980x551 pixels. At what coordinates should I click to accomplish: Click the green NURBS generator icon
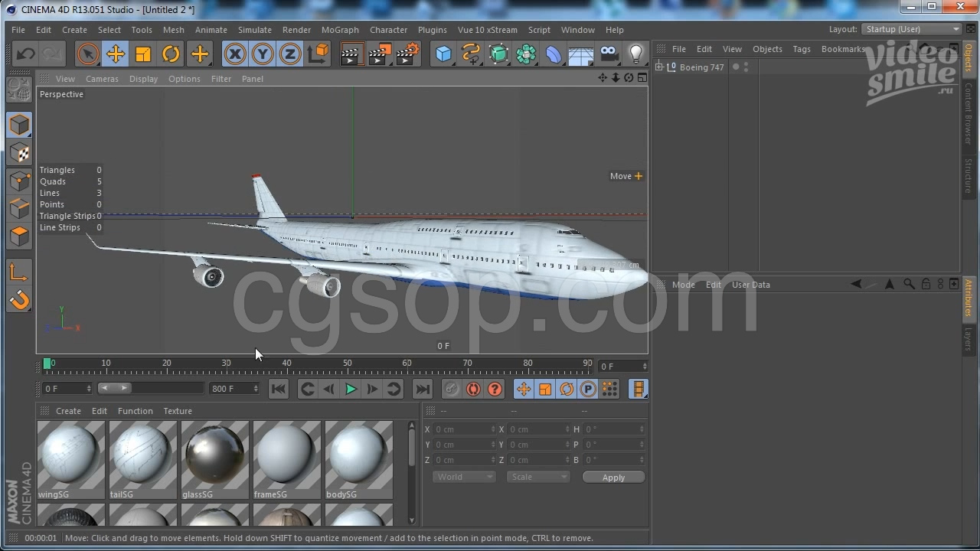tap(498, 54)
